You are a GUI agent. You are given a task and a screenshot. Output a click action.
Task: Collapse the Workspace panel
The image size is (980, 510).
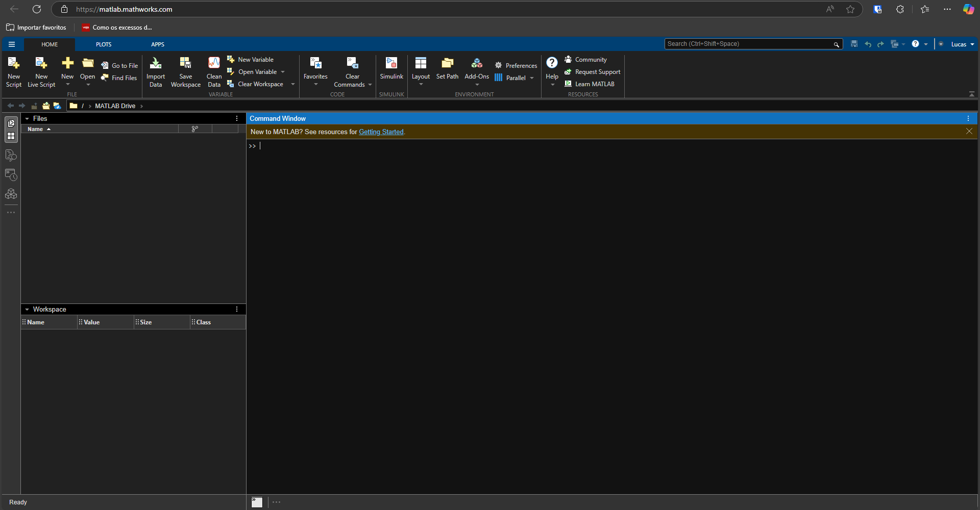[x=27, y=310]
